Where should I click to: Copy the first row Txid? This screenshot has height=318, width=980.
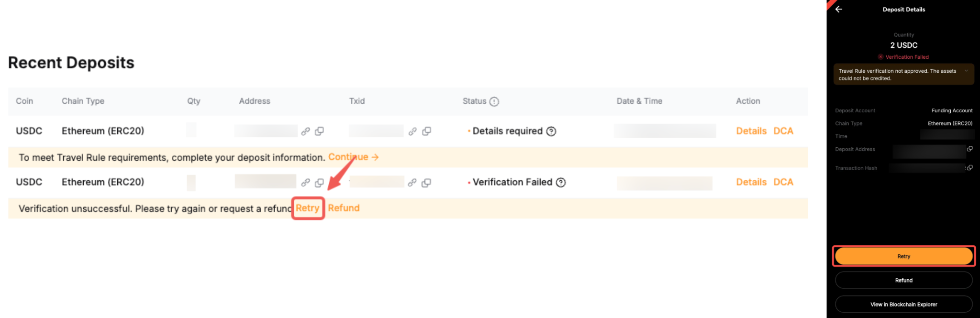426,131
